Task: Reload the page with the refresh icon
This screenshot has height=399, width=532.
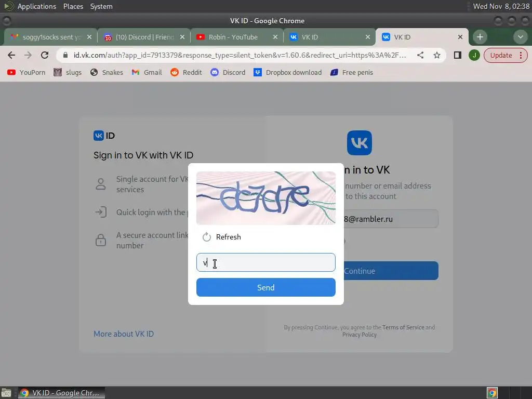Action: (45, 55)
